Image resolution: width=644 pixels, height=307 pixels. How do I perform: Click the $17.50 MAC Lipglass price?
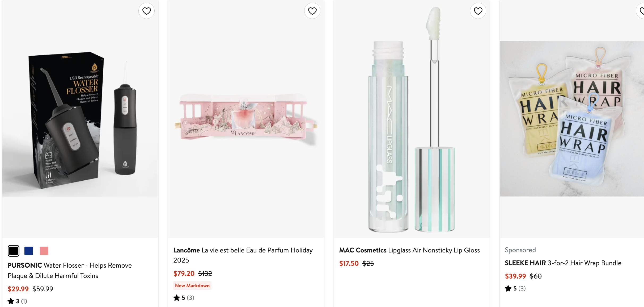[x=349, y=263]
